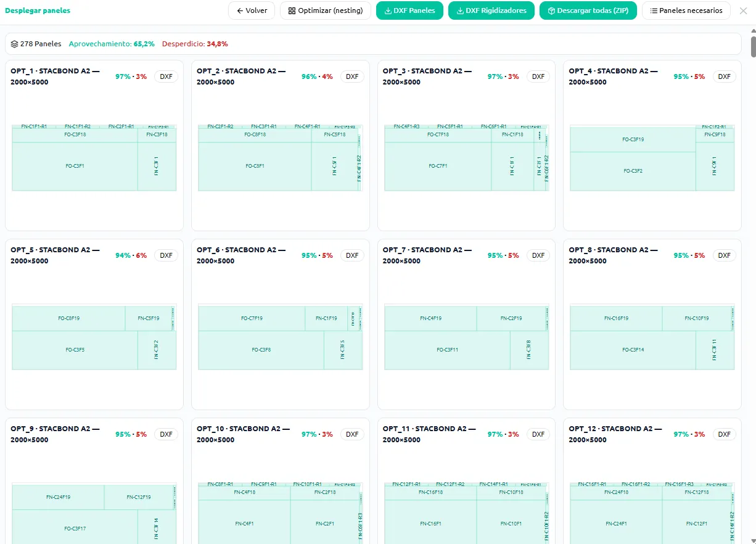Export DXF for OPT_12 card
The height and width of the screenshot is (544, 756).
(725, 434)
